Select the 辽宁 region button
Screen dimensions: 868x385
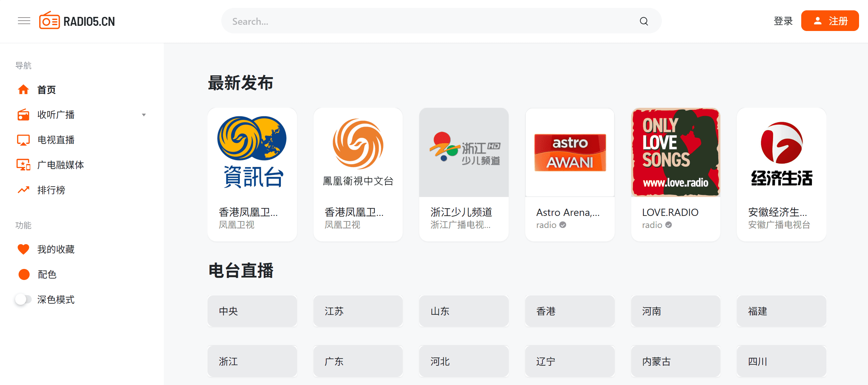(x=570, y=361)
